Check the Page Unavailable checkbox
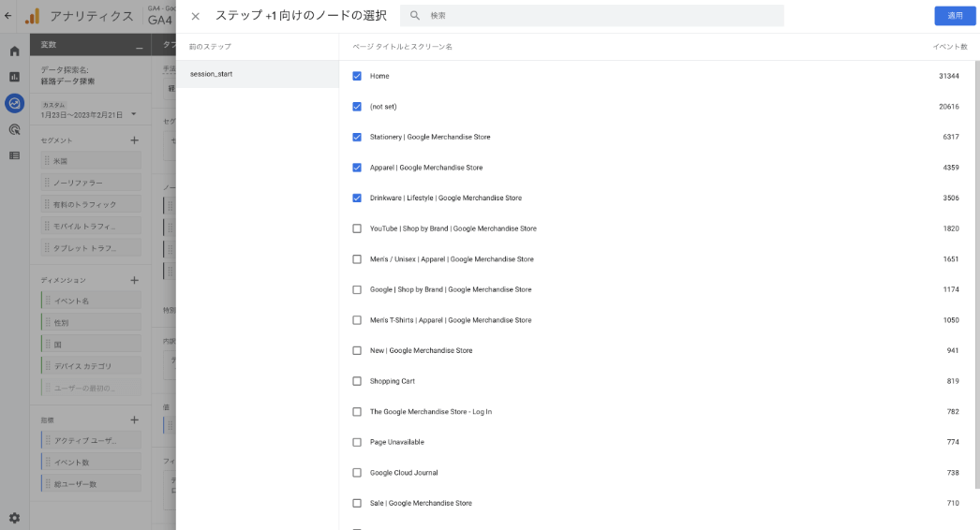Viewport: 980px width, 530px height. [x=357, y=443]
